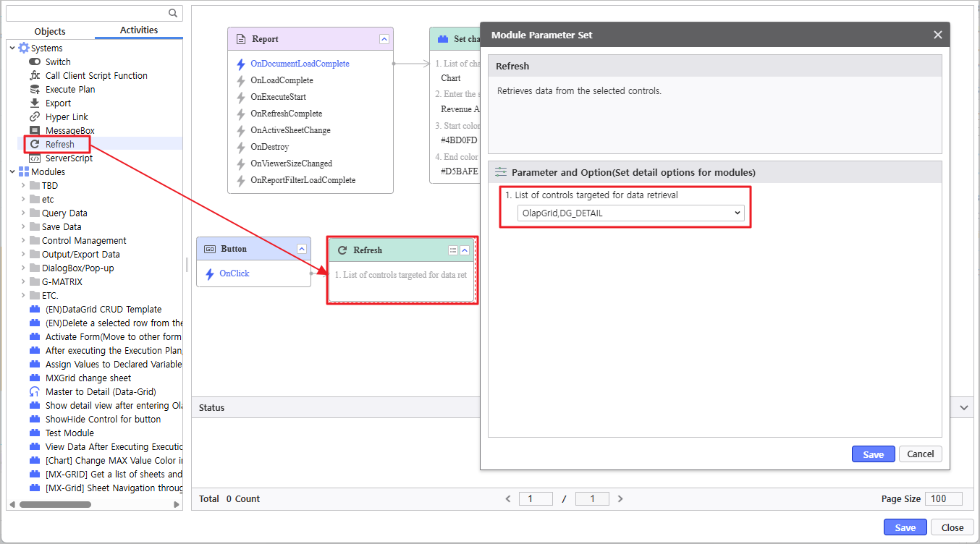Select the OnClick event of Button
This screenshot has height=544, width=980.
[235, 273]
